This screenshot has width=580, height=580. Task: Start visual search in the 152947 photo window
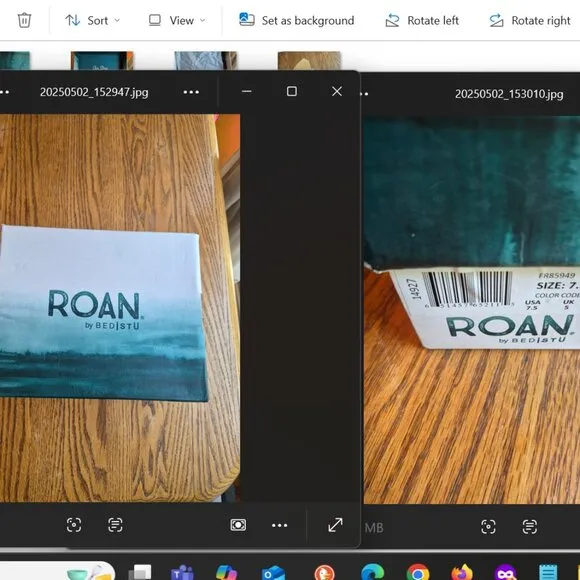[x=74, y=525]
